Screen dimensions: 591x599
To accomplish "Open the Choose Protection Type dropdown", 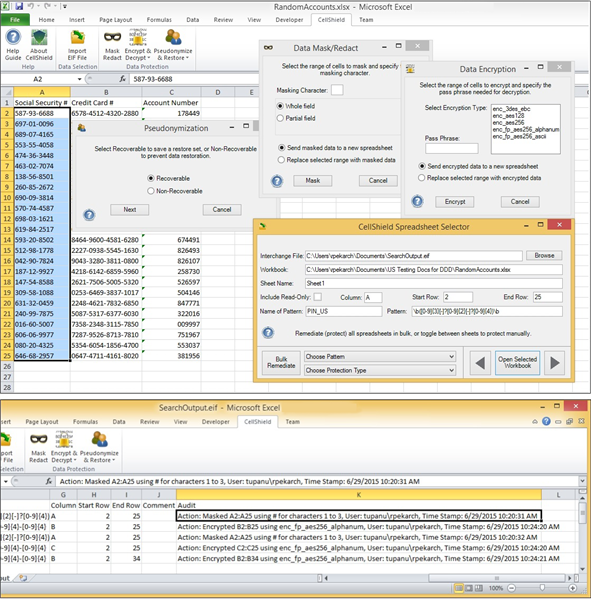I will 380,370.
